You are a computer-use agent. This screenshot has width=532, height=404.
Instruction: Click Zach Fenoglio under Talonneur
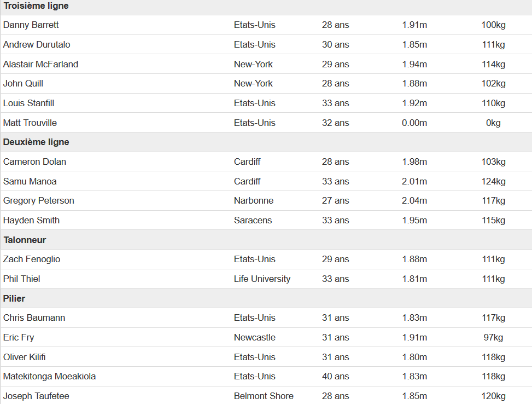32,259
